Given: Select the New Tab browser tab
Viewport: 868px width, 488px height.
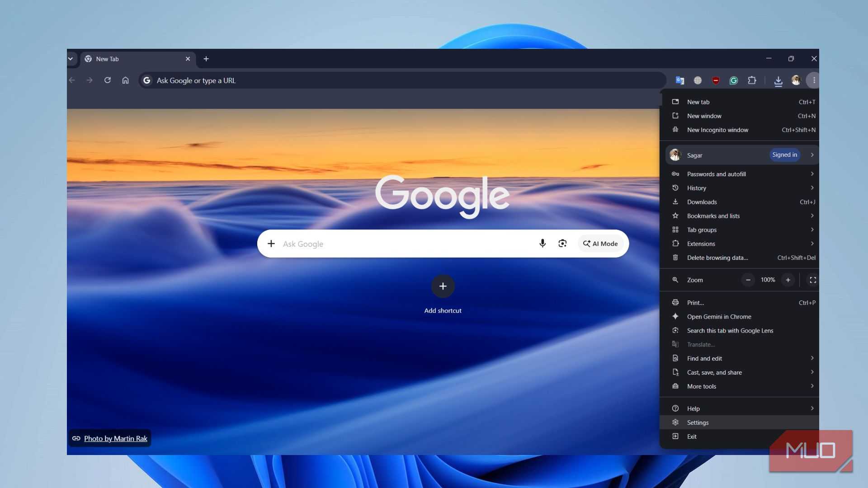Looking at the screenshot, I should (138, 59).
